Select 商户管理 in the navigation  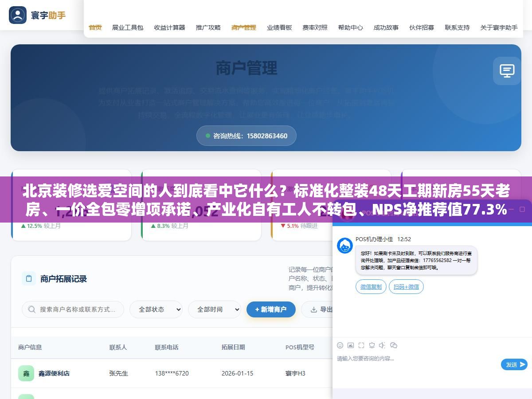pos(244,27)
